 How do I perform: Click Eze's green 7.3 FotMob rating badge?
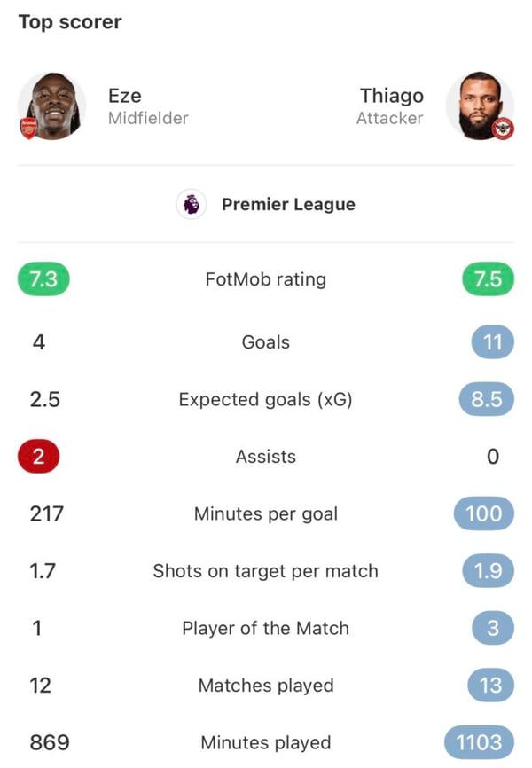click(43, 278)
